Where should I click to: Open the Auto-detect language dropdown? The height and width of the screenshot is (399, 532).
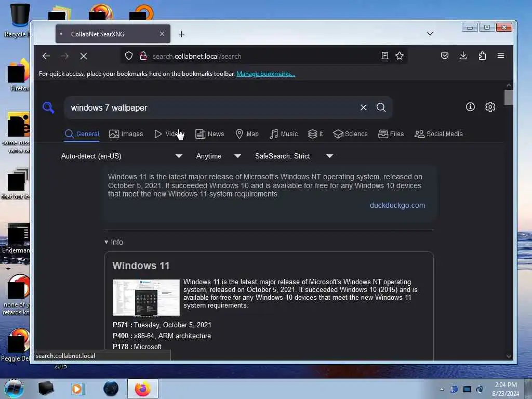(122, 156)
